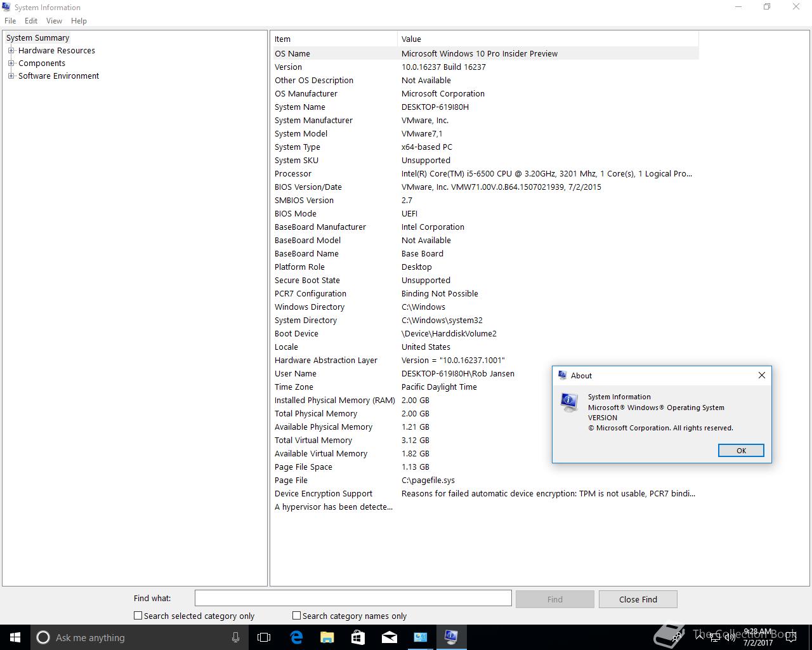Select the Hardware Abstraction Layer row label
The image size is (812, 650).
point(325,360)
